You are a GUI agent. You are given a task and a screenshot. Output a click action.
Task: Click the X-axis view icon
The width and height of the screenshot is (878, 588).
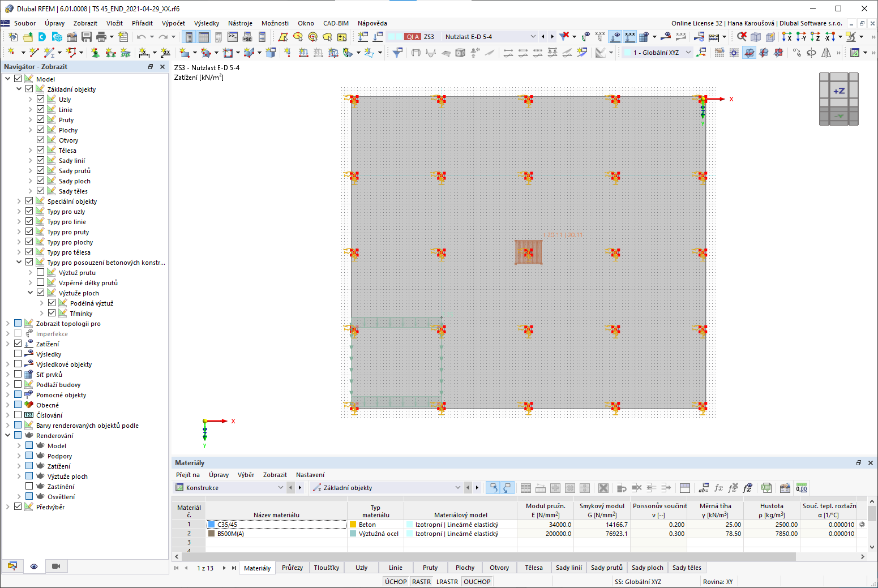point(787,37)
